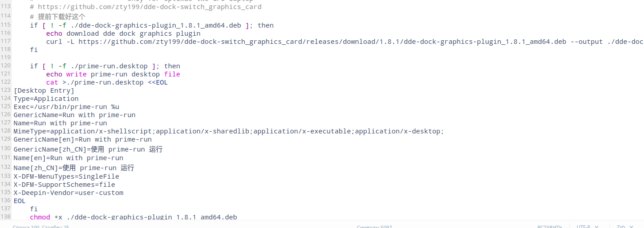Toggle the ВСТАВИТЬ insert mode indicator
The image size is (644, 228).
pos(550,226)
